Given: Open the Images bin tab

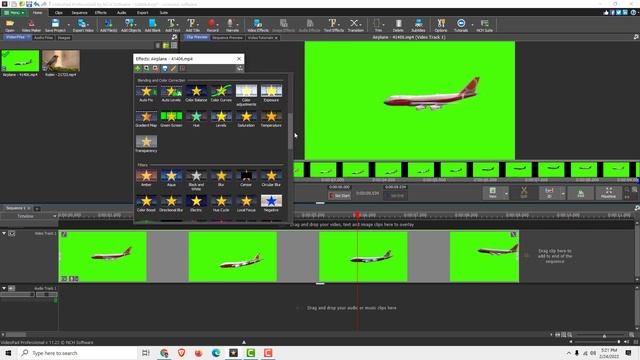Looking at the screenshot, I should 64,38.
